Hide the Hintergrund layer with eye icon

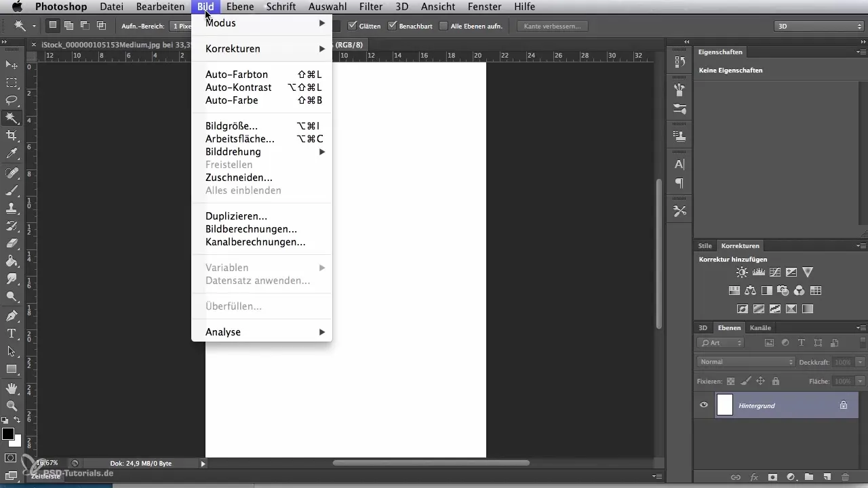(704, 405)
